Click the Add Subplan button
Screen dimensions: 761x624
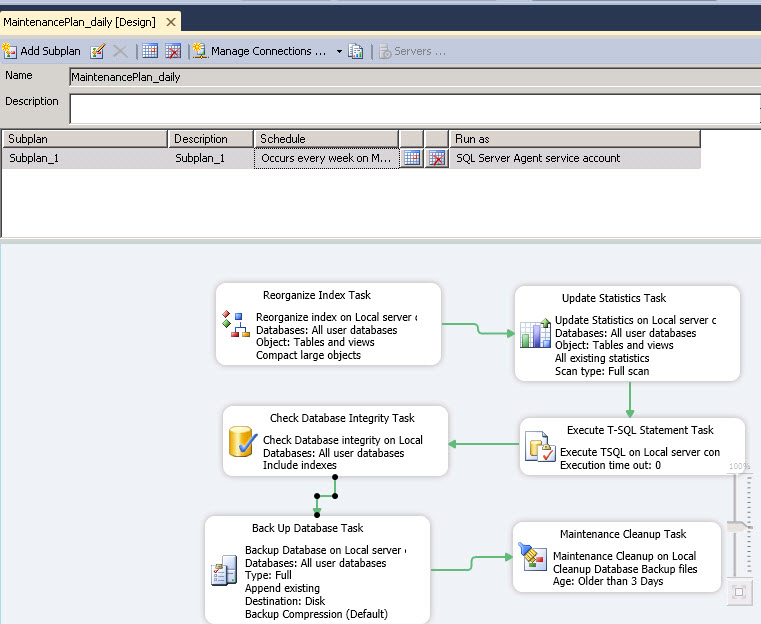tap(42, 51)
